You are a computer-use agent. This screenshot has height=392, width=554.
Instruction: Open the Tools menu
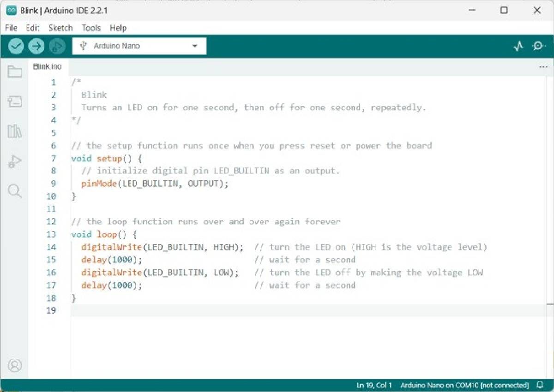tap(91, 28)
